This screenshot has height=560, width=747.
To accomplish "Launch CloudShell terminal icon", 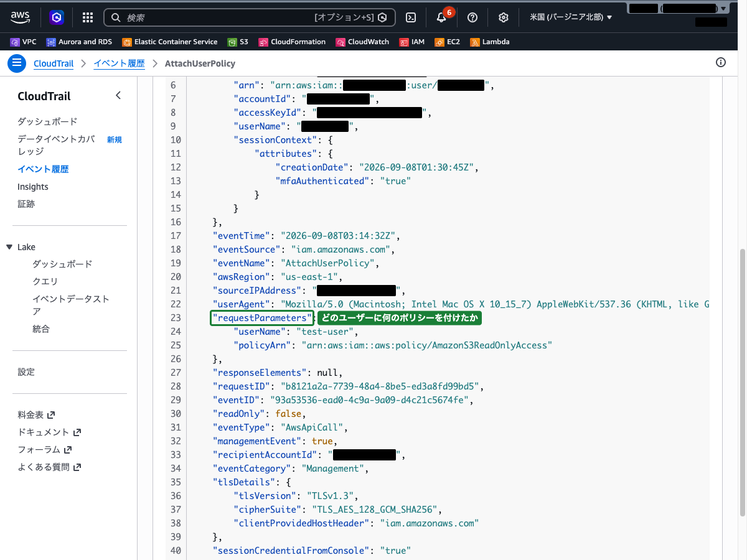I will tap(411, 17).
